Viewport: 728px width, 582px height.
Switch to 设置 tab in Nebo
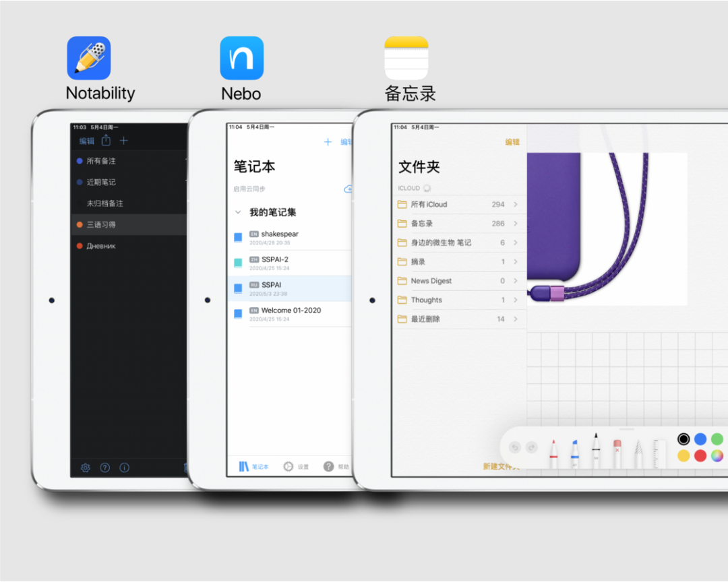(x=296, y=466)
